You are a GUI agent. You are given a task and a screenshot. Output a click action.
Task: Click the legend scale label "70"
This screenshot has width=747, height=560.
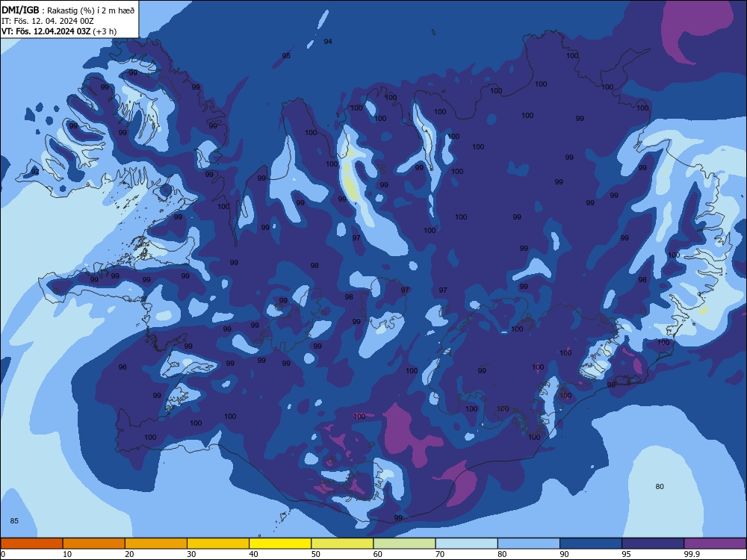coord(440,554)
